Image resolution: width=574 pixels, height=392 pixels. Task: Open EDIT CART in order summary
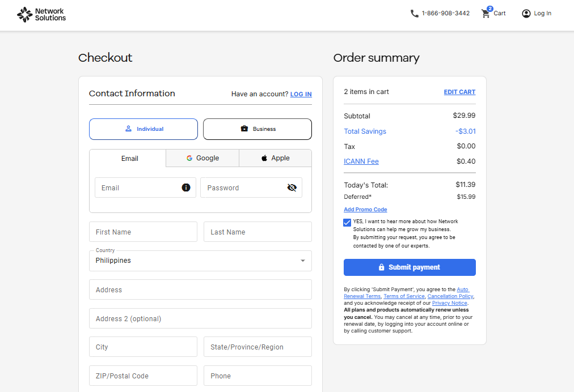tap(459, 92)
